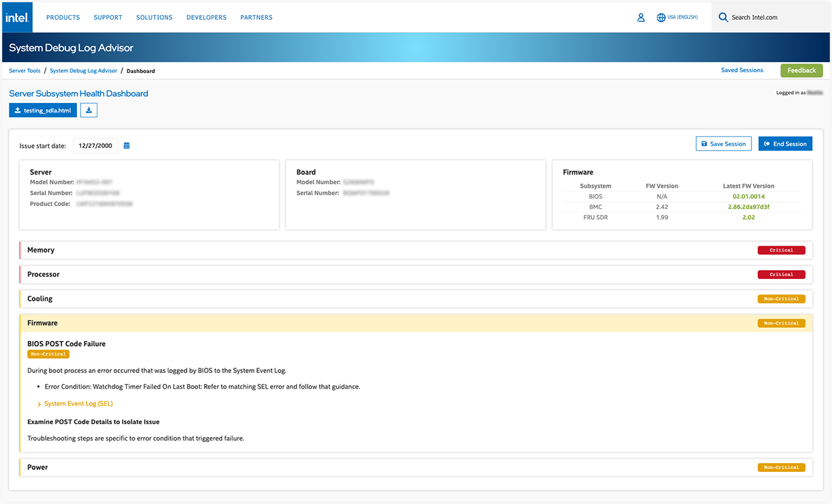Click 'Examine POST Code Details to Isolate Issue'
This screenshot has height=504, width=832.
click(x=93, y=421)
